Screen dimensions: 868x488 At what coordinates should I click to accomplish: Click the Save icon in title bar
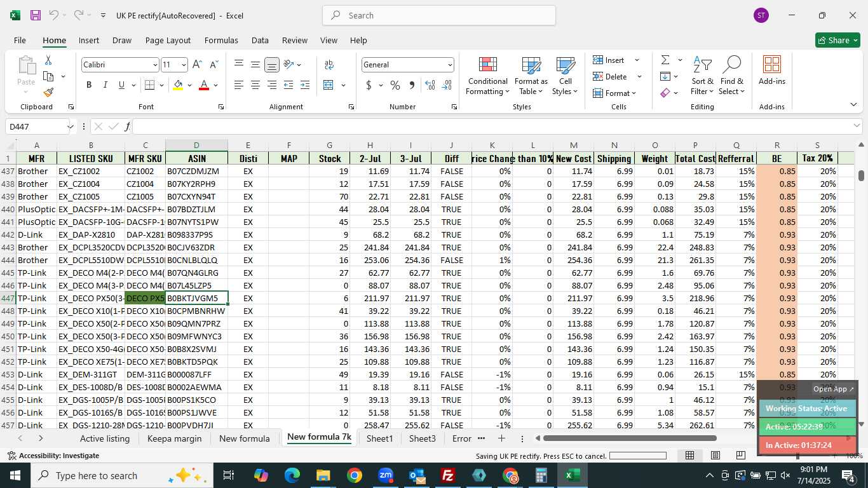35,15
